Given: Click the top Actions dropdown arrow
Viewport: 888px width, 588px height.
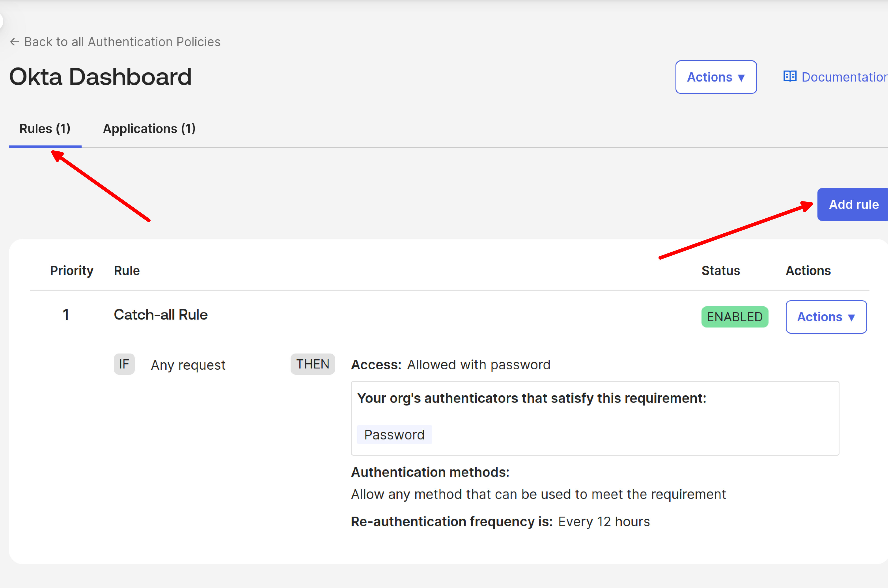Looking at the screenshot, I should [741, 78].
